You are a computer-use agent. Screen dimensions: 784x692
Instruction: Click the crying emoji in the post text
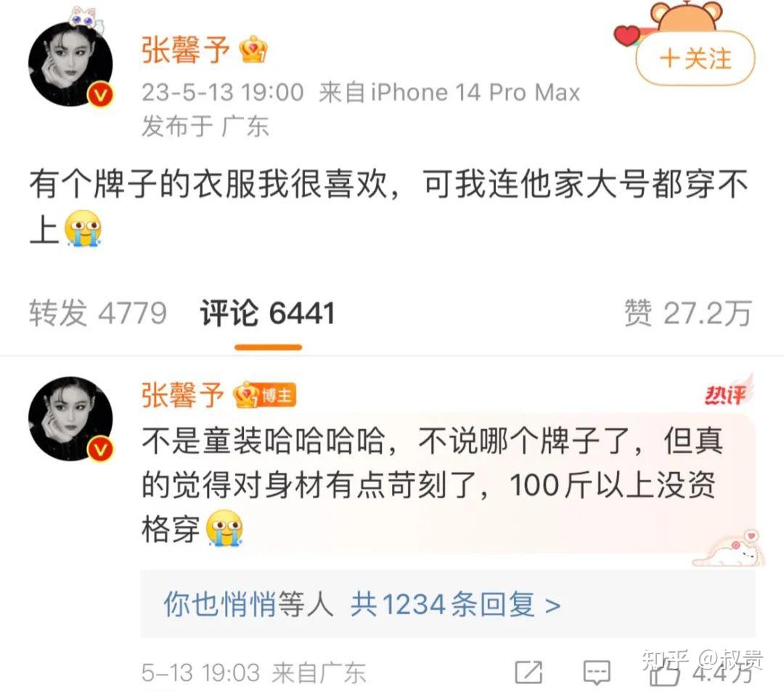click(x=83, y=229)
